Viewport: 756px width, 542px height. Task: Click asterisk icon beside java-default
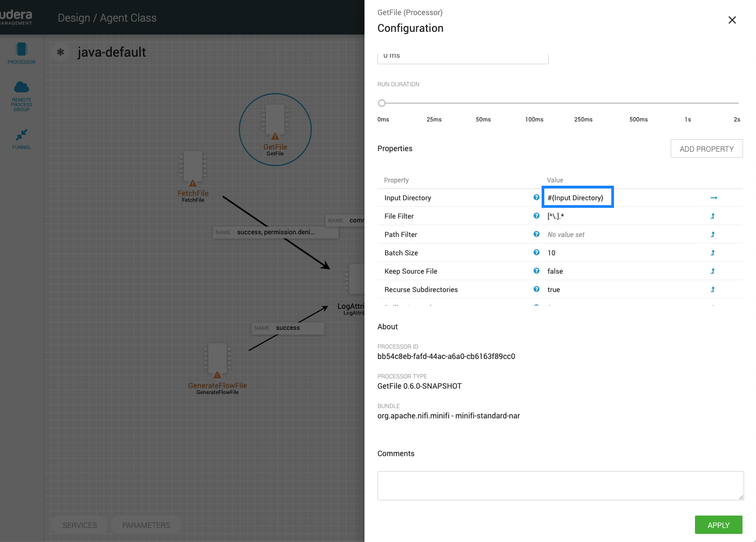[60, 52]
